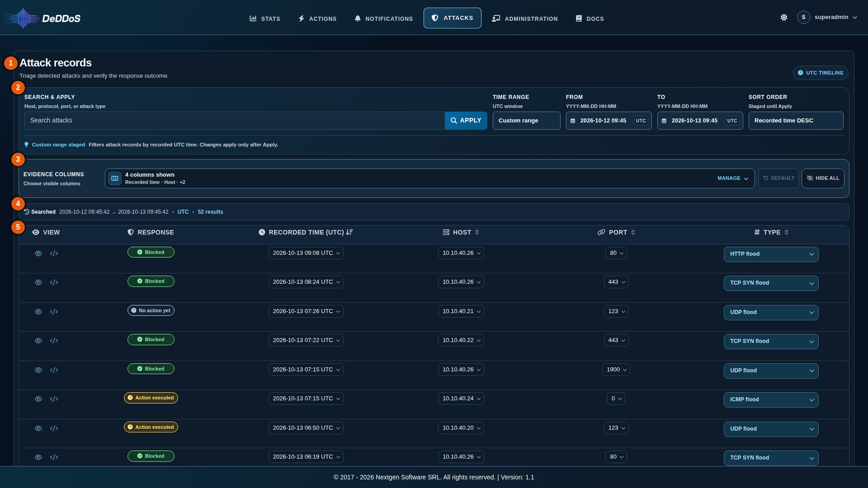This screenshot has width=868, height=488.
Task: Open raw code for 07:22 attack row
Action: pos(54,341)
